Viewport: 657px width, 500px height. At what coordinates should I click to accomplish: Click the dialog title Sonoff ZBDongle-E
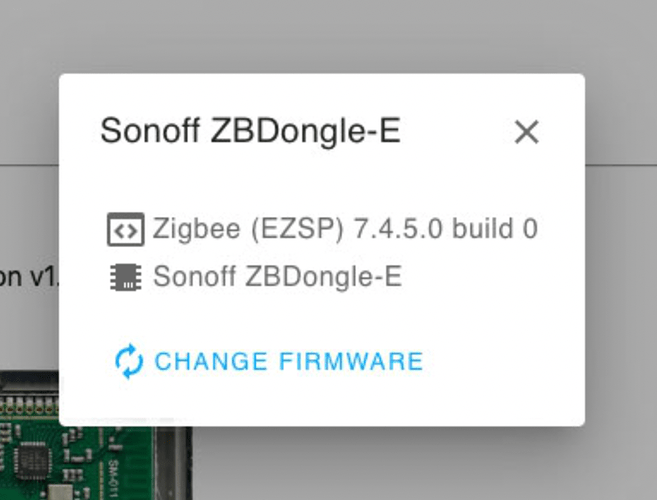250,131
